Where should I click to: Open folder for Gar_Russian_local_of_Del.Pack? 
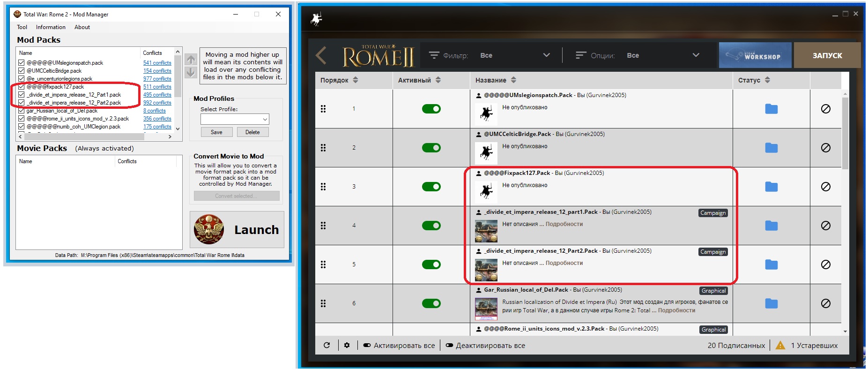[x=771, y=303]
